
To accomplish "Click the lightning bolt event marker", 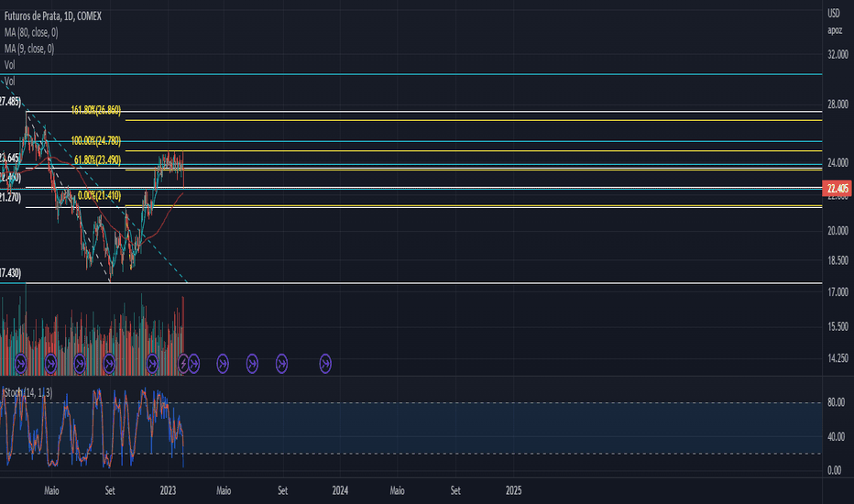I will pyautogui.click(x=183, y=364).
